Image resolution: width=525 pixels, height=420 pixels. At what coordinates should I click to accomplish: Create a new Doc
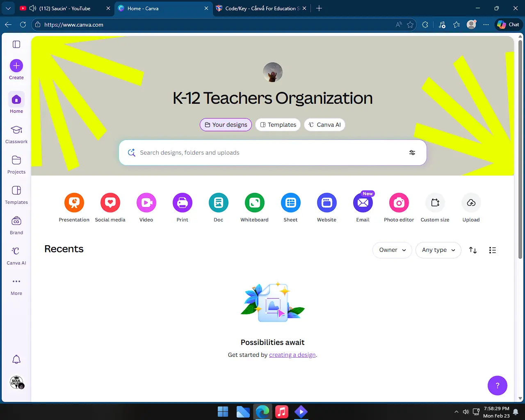218,208
